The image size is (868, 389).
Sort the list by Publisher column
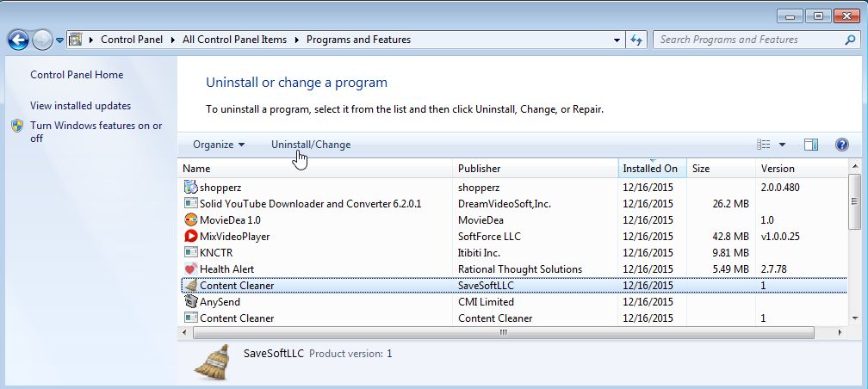click(x=479, y=169)
